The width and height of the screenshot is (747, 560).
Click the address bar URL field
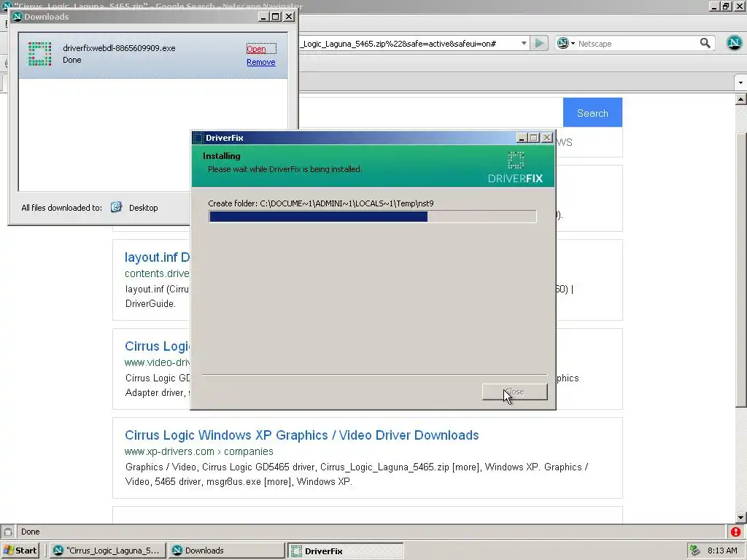coord(410,43)
